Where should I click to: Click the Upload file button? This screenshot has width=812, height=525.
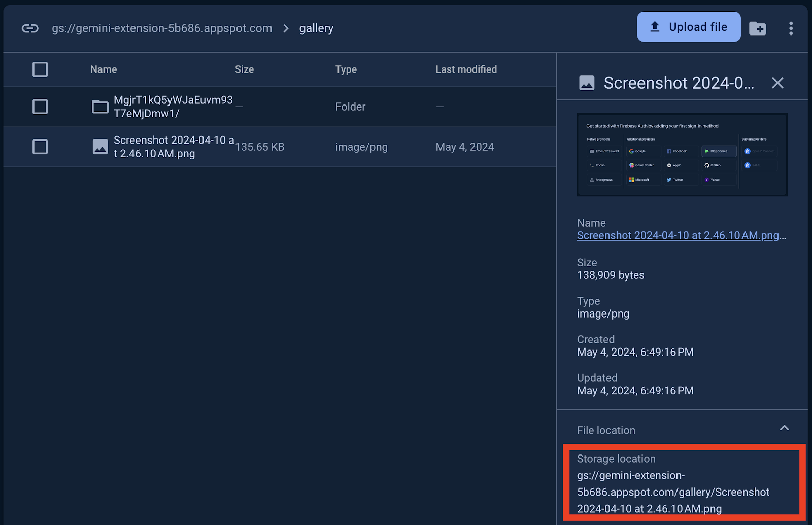pos(688,27)
